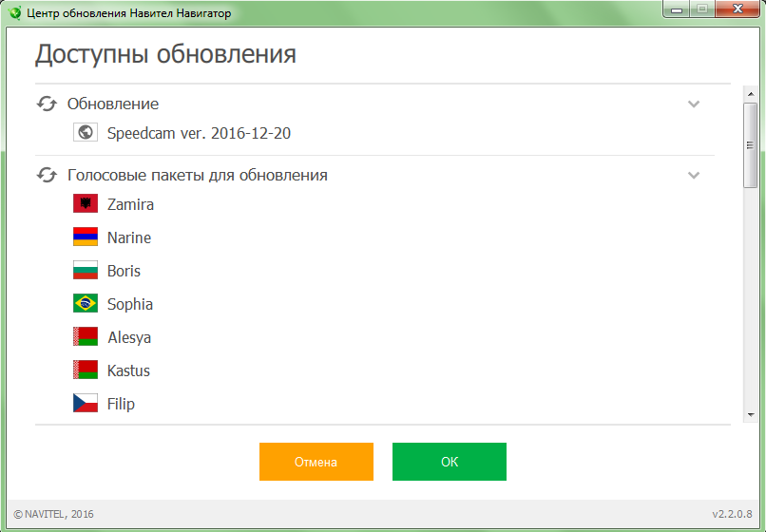This screenshot has height=532, width=766.
Task: Select the Sophia voice pack
Action: pyautogui.click(x=130, y=304)
